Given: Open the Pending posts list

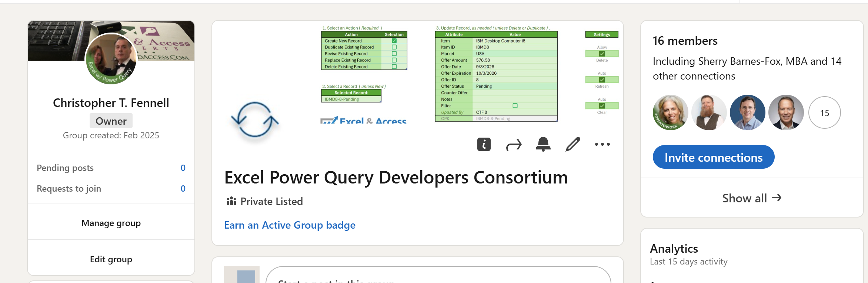Looking at the screenshot, I should coord(111,168).
